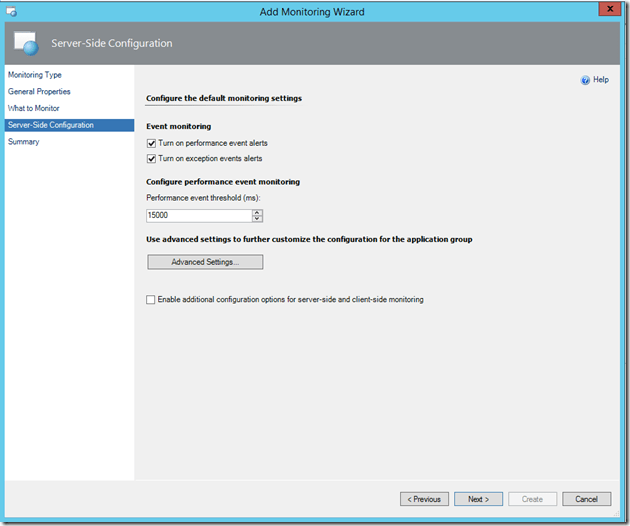Viewport: 630px width, 526px height.
Task: Click the wizard icon in the header banner
Action: coord(26,43)
